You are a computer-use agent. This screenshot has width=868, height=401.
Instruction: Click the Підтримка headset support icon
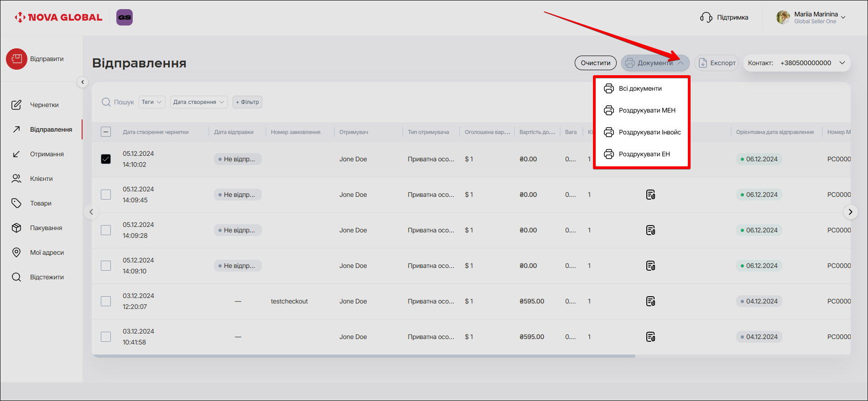coord(706,17)
